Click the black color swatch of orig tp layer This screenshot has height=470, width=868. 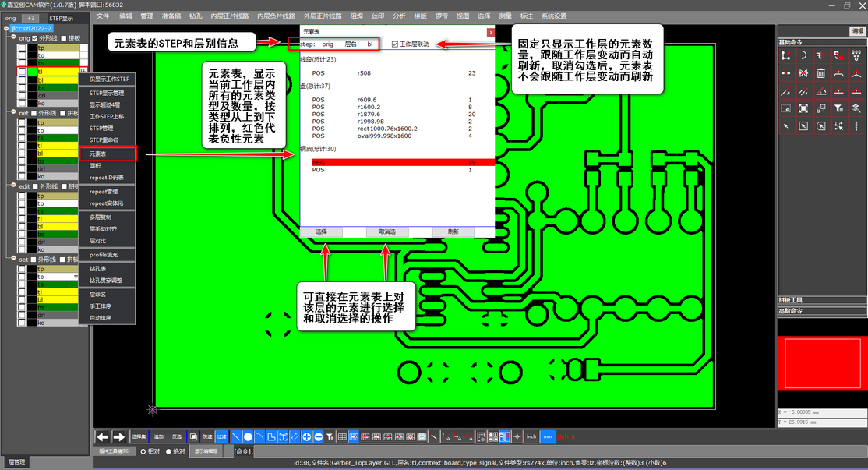click(32, 48)
